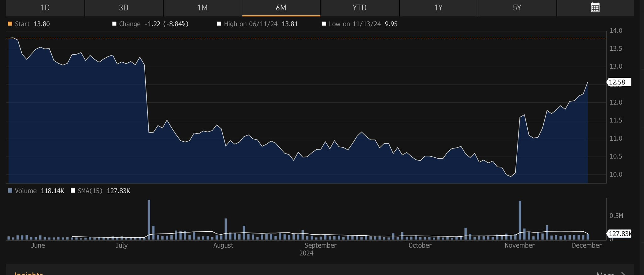Switch to the 1D time range tab
The image size is (644, 275).
coord(45,8)
